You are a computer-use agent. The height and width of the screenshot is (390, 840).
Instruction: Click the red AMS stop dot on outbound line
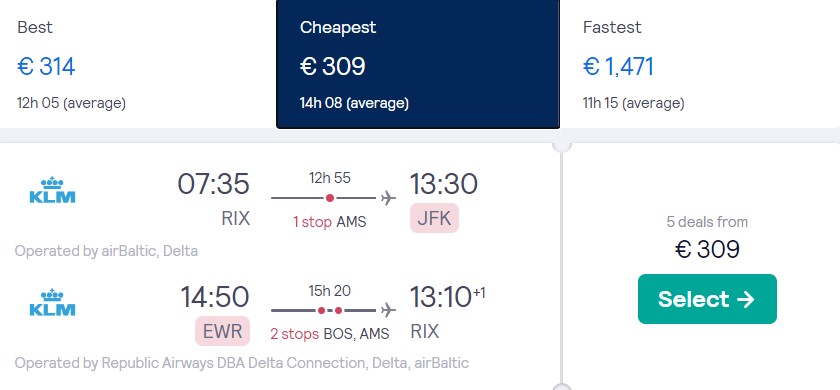pos(330,198)
